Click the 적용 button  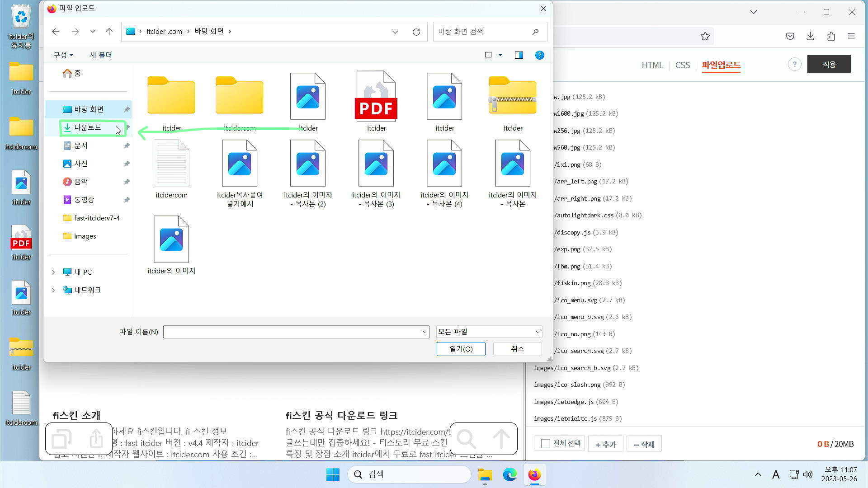(x=829, y=65)
